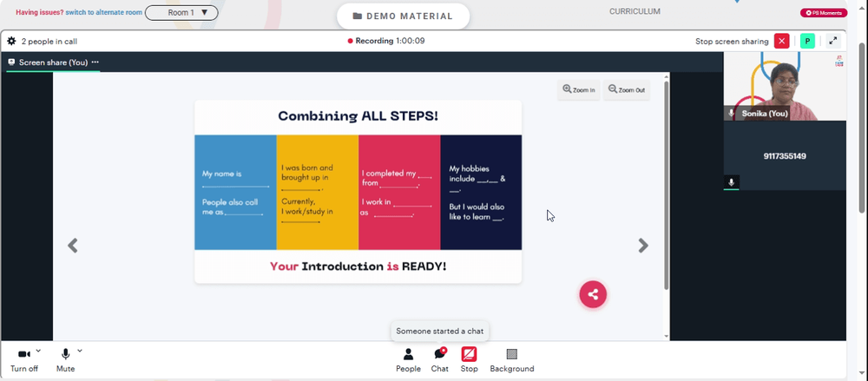
Task: Click the blue My name is panel
Action: tap(235, 192)
